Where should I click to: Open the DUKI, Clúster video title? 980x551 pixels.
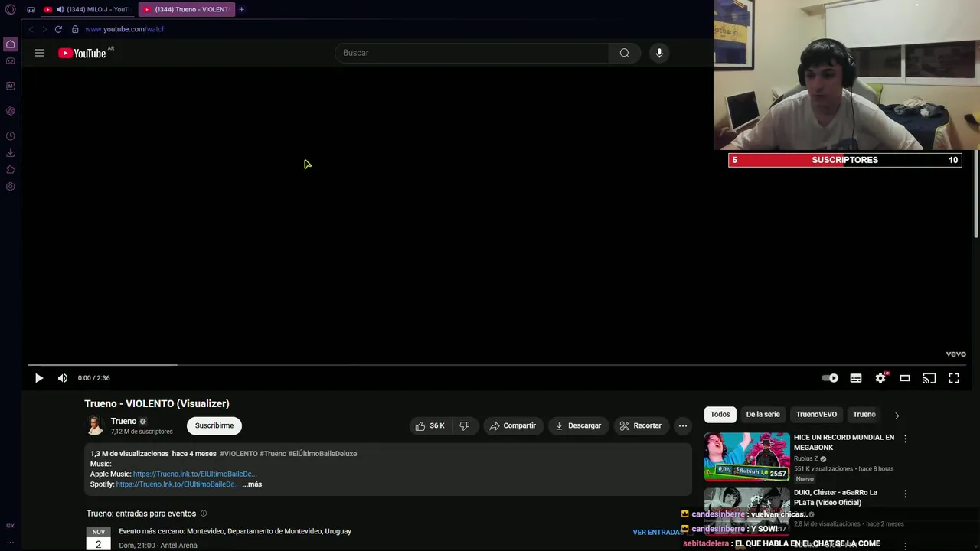click(x=835, y=497)
